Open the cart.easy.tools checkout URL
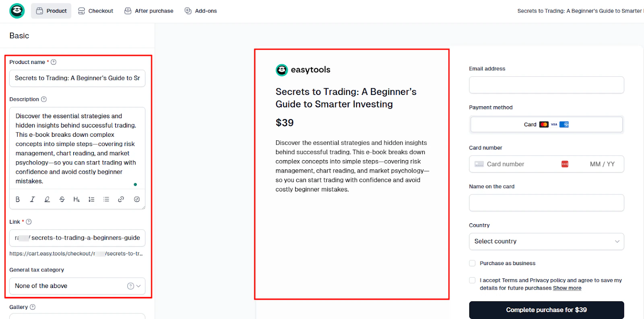644x319 pixels. pyautogui.click(x=76, y=254)
